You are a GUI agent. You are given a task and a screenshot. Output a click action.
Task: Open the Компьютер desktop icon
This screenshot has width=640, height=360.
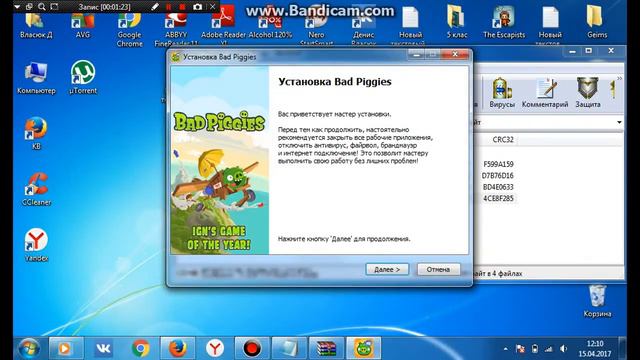pyautogui.click(x=36, y=78)
